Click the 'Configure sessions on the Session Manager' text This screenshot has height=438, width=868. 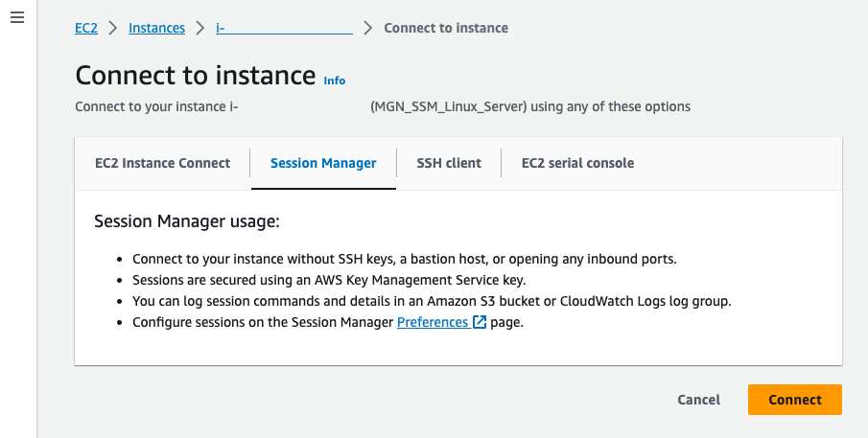(x=263, y=322)
